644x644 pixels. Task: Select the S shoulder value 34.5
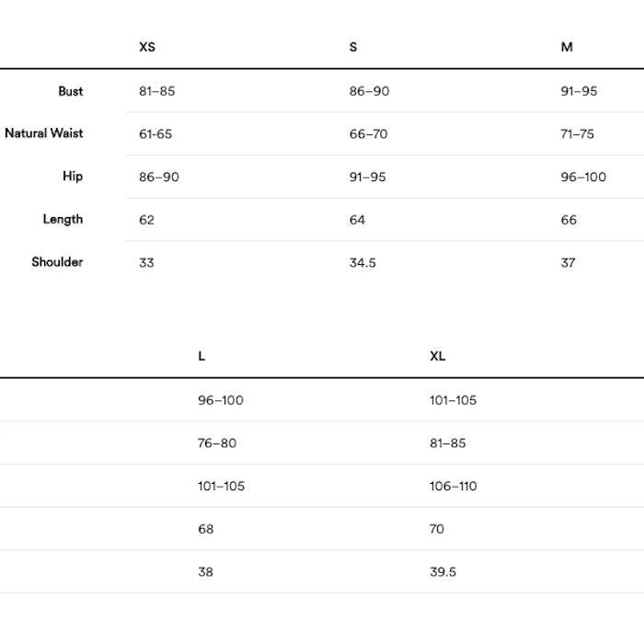[x=362, y=263]
